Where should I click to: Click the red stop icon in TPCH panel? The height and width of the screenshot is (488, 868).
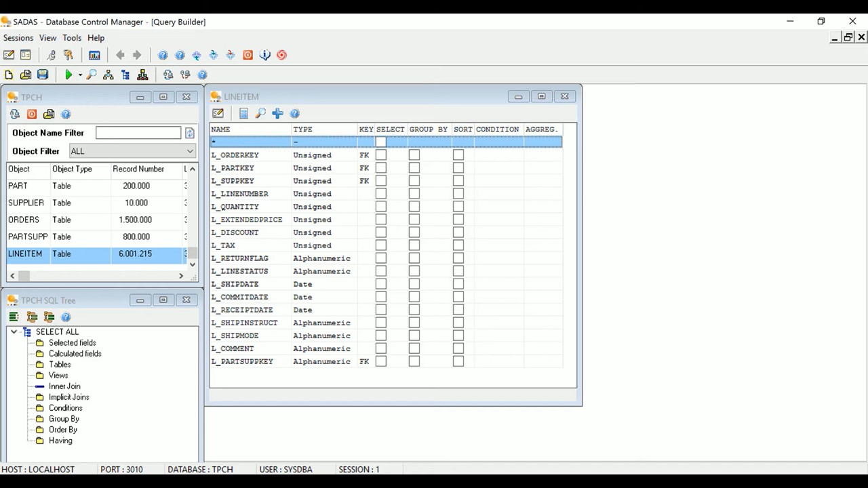click(x=31, y=114)
